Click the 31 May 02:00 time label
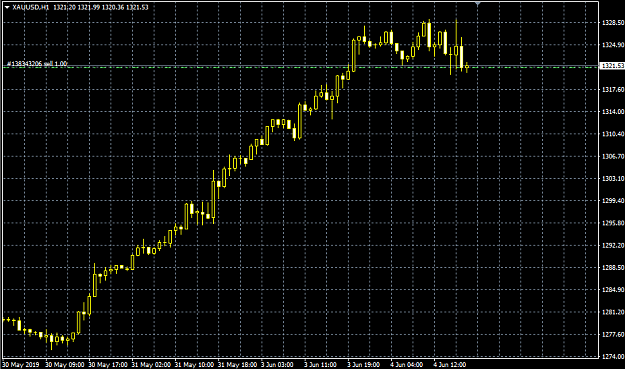Image resolution: width=625 pixels, height=369 pixels. point(151,365)
